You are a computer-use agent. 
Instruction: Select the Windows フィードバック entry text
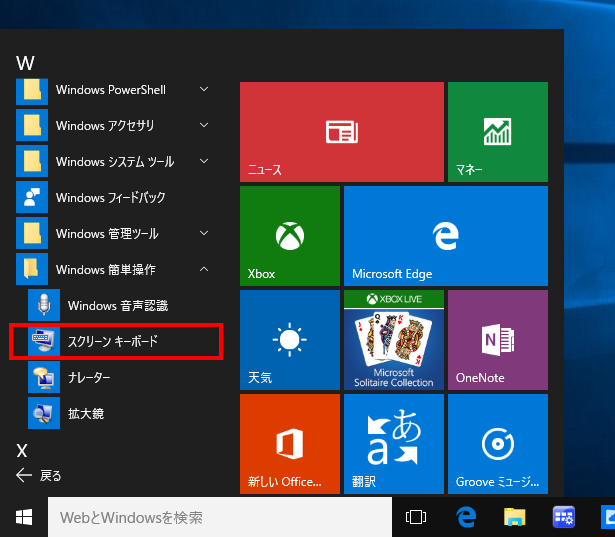[111, 197]
